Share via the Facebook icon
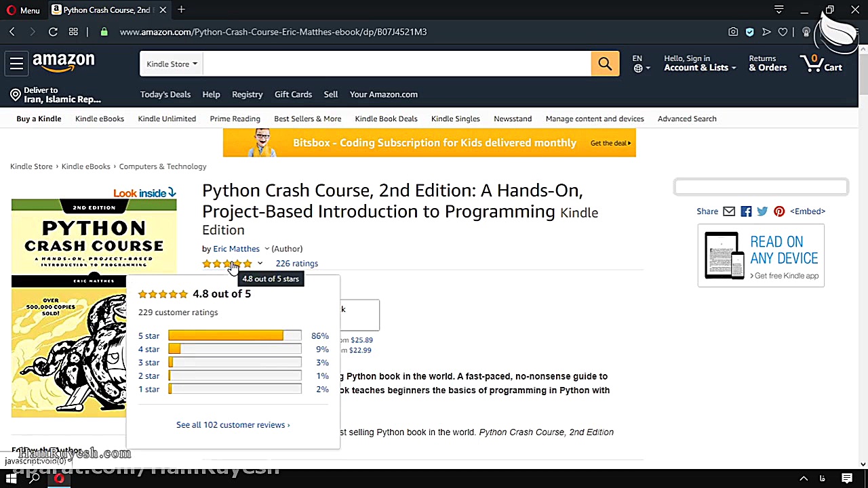868x488 pixels. [746, 211]
